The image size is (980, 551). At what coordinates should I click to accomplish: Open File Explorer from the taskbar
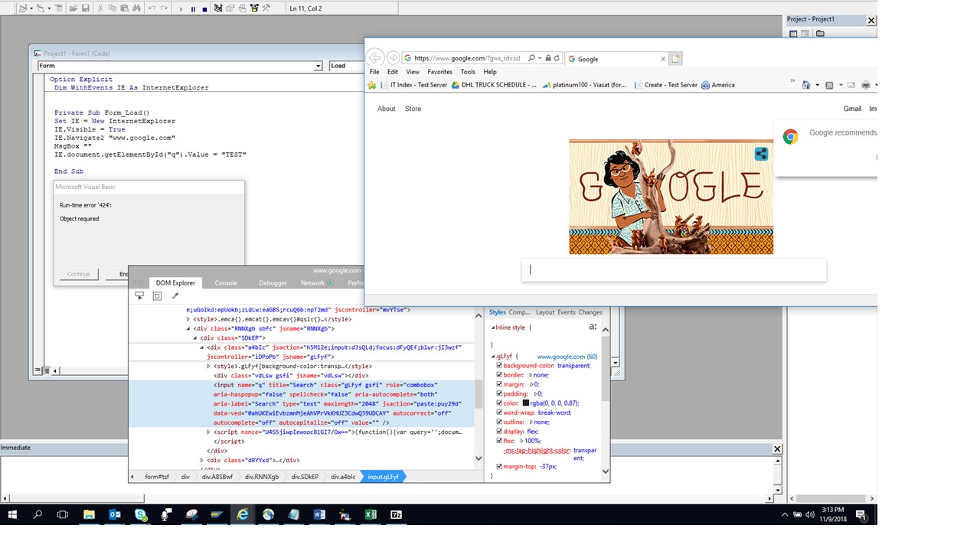[x=89, y=515]
